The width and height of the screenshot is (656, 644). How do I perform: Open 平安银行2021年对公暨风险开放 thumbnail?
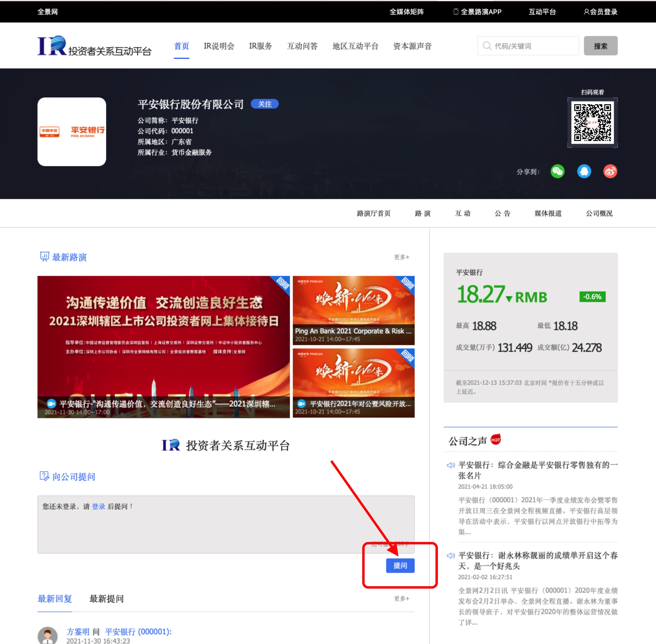coord(354,383)
